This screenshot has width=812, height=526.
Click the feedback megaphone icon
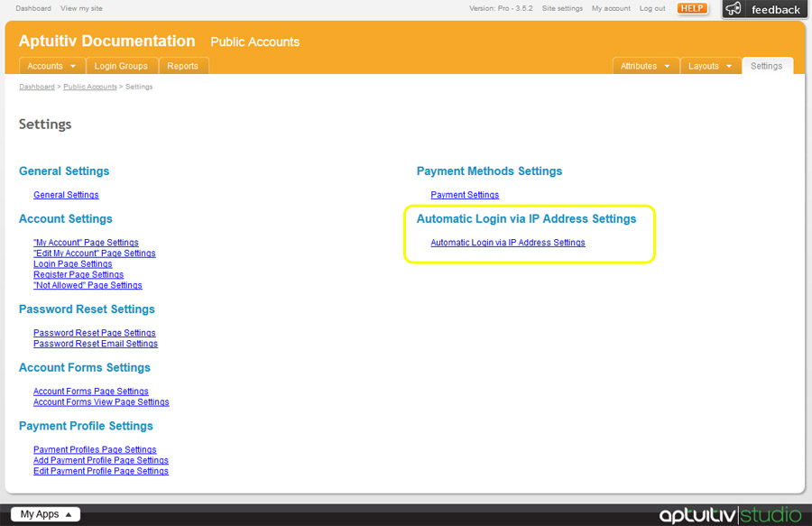click(x=733, y=8)
